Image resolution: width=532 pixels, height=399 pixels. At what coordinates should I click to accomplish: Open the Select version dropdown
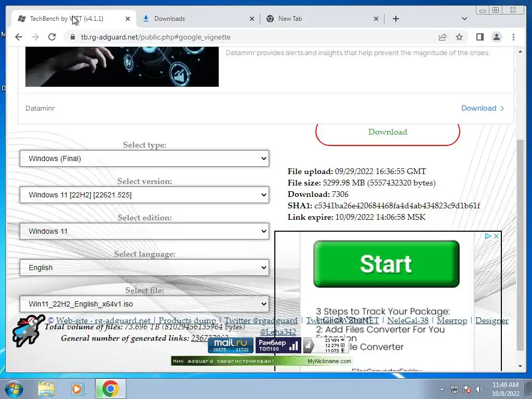point(144,195)
